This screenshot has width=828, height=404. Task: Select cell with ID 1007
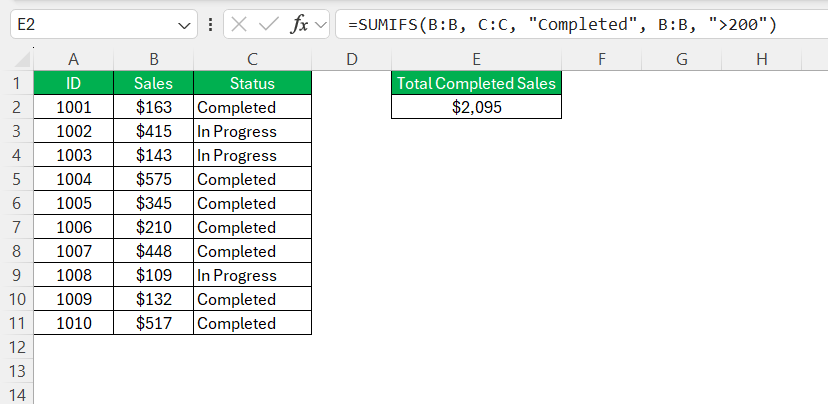click(73, 251)
